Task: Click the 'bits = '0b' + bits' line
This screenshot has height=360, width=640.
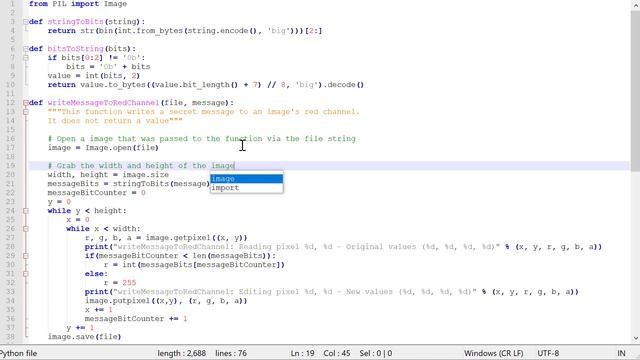Action: coord(108,67)
